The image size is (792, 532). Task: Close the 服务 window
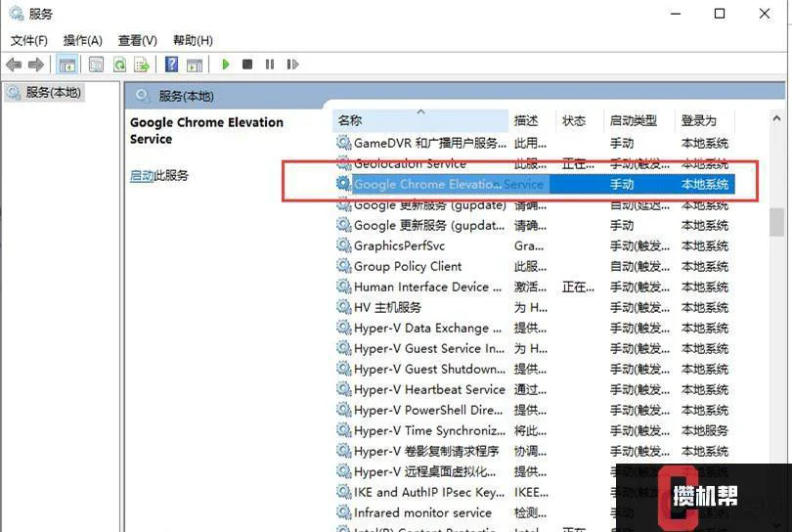tap(765, 14)
